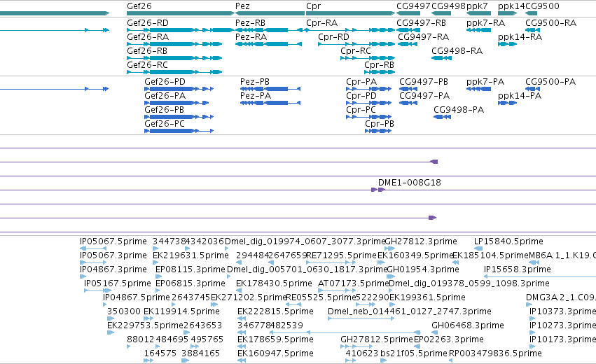
Task: Open the EP08115.3prime EST label
Action: coord(190,269)
